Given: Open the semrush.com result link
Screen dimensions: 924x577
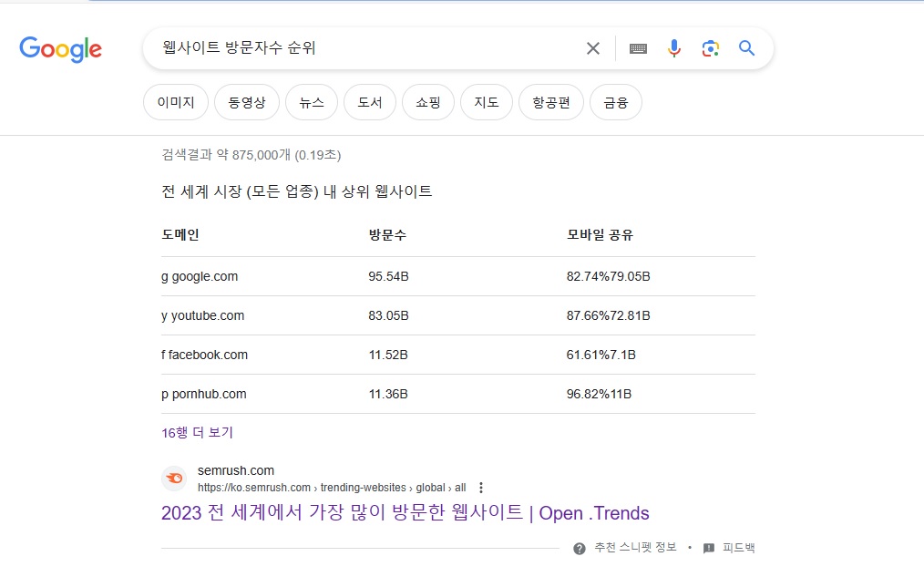Looking at the screenshot, I should 405,512.
